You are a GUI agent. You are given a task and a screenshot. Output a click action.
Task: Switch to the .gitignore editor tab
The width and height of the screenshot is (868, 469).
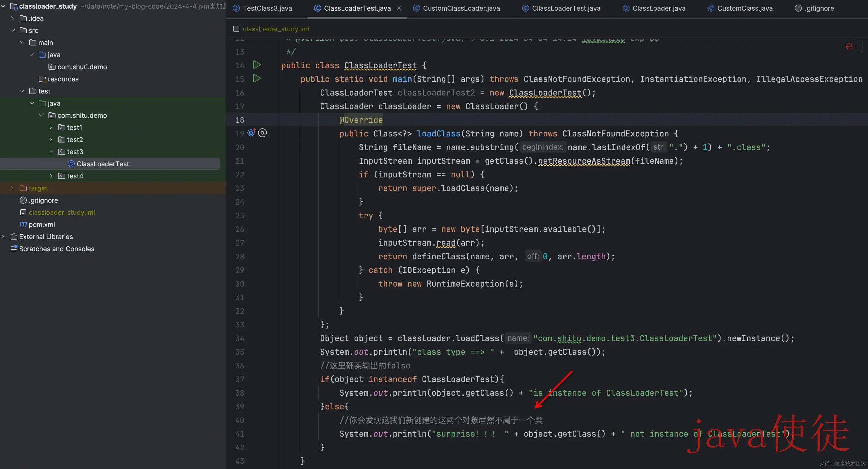(x=814, y=8)
